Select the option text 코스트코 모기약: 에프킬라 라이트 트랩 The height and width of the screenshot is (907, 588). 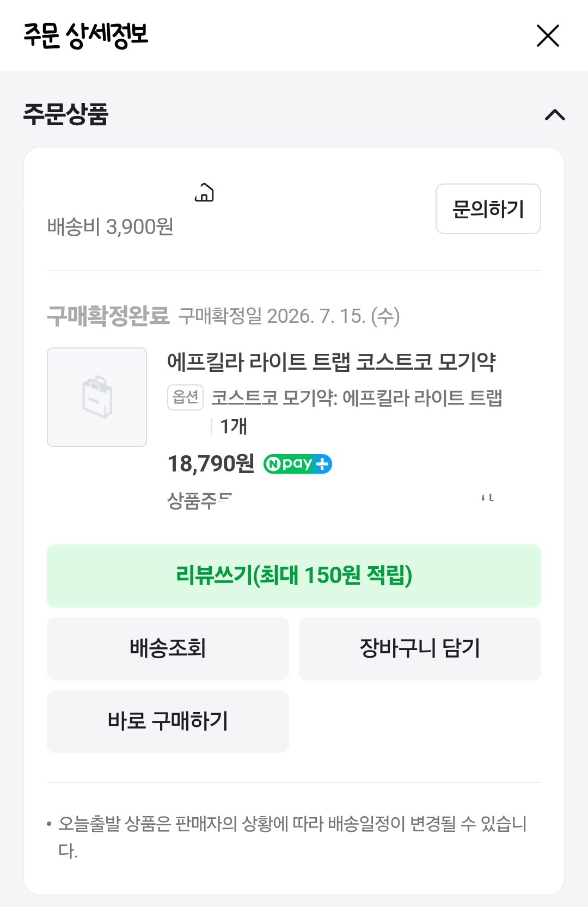click(x=357, y=398)
